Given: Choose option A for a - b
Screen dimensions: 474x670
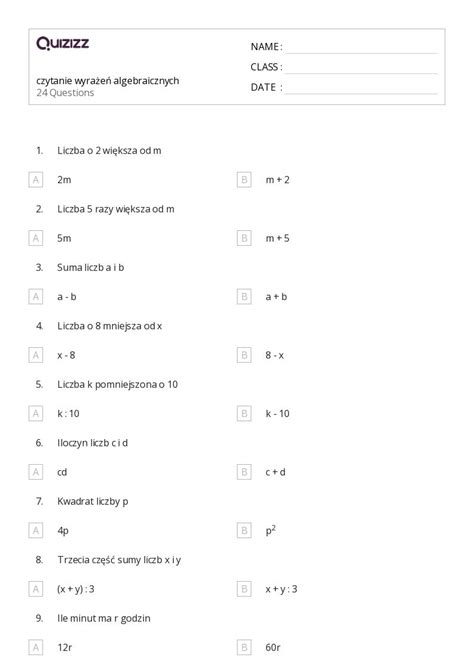Looking at the screenshot, I should pos(36,297).
